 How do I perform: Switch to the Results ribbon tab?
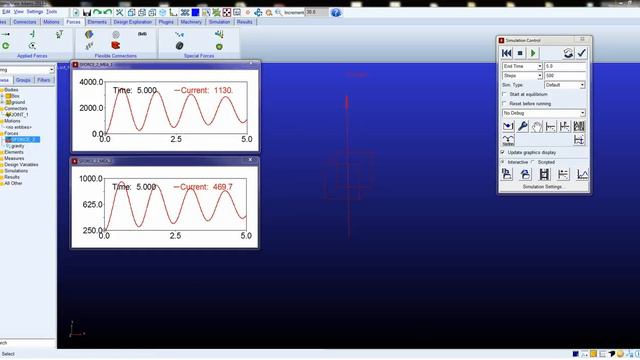click(244, 22)
